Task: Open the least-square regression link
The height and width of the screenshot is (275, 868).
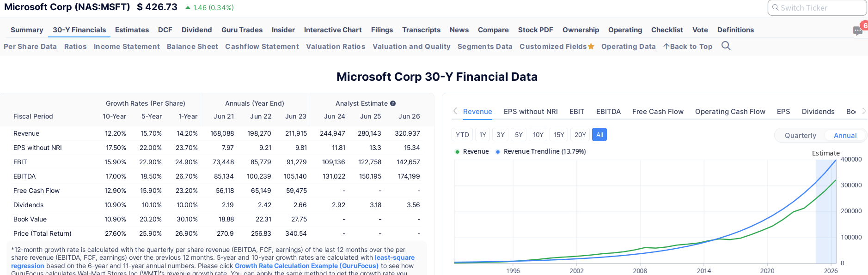Action: 394,258
